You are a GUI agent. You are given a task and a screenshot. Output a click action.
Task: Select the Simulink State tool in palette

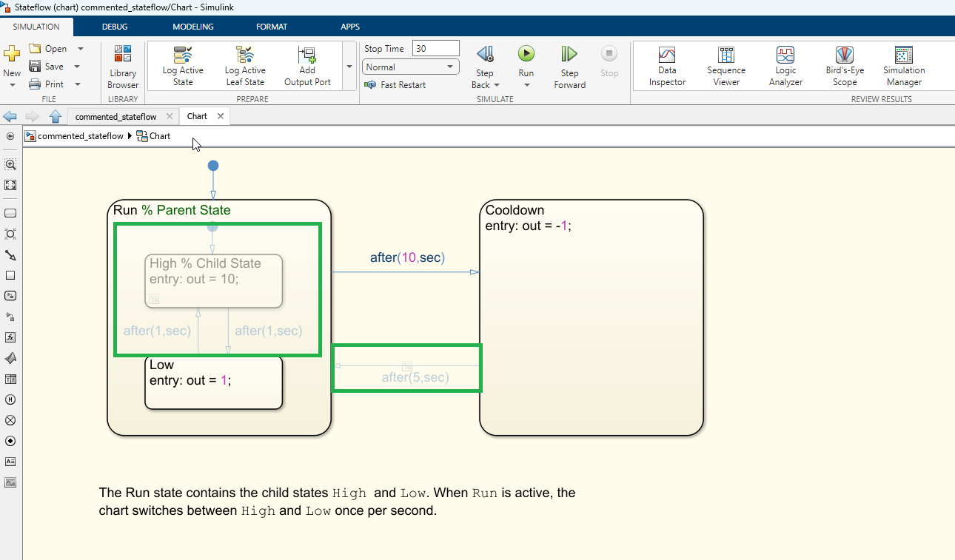coord(10,296)
